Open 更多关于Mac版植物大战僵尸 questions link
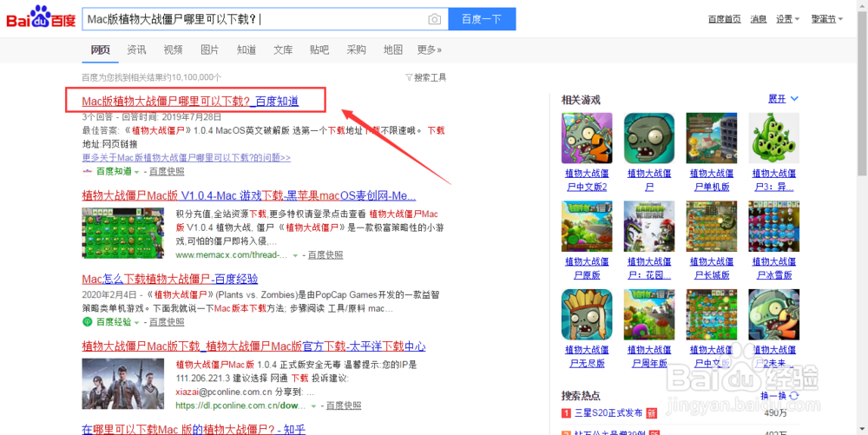Viewport: 868px width, 435px height. 186,158
